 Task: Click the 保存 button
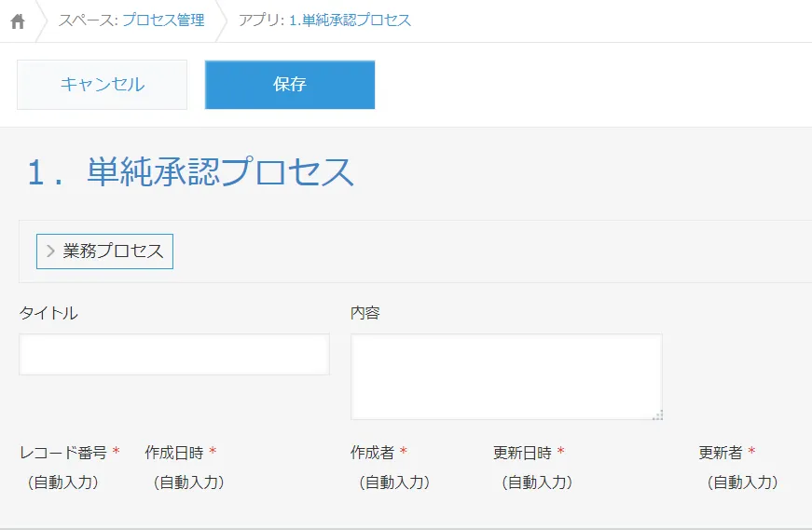[290, 85]
